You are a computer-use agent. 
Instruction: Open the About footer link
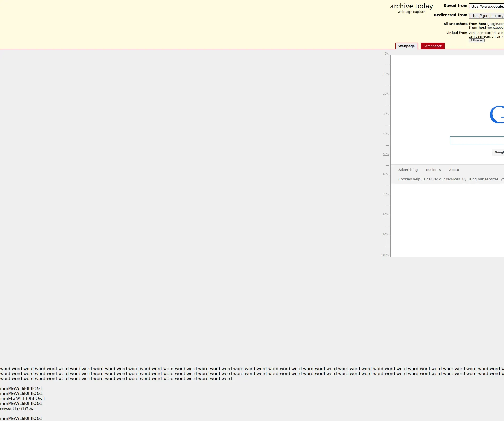tap(454, 170)
